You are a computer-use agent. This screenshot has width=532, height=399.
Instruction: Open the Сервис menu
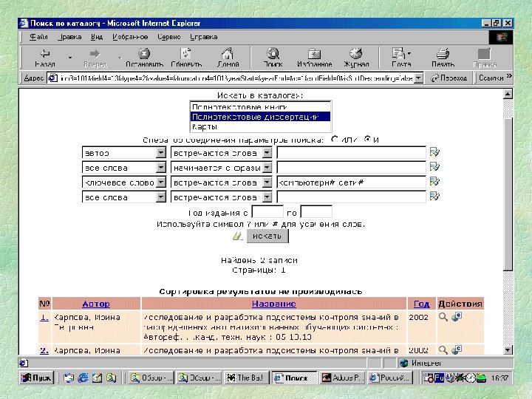click(x=168, y=37)
